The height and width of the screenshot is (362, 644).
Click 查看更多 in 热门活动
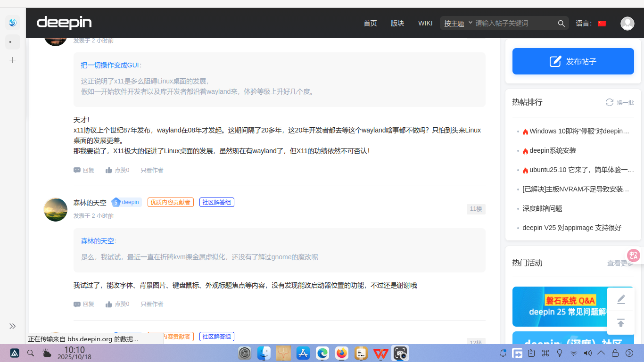pos(620,263)
